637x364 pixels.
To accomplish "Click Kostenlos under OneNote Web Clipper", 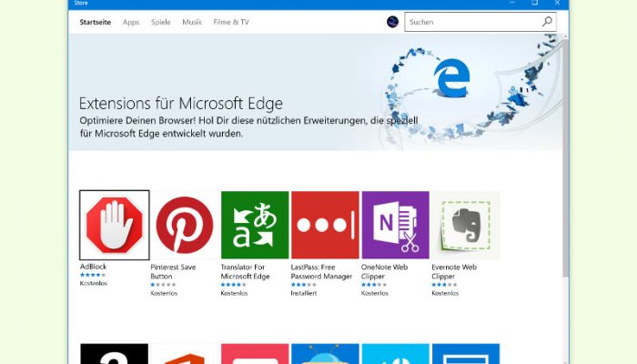I will (375, 293).
